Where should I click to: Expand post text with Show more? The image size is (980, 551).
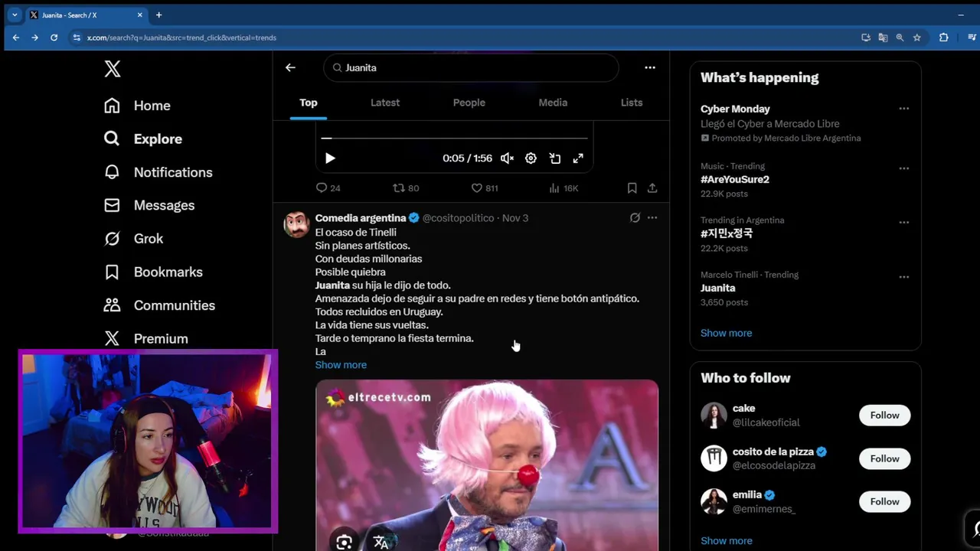tap(341, 365)
